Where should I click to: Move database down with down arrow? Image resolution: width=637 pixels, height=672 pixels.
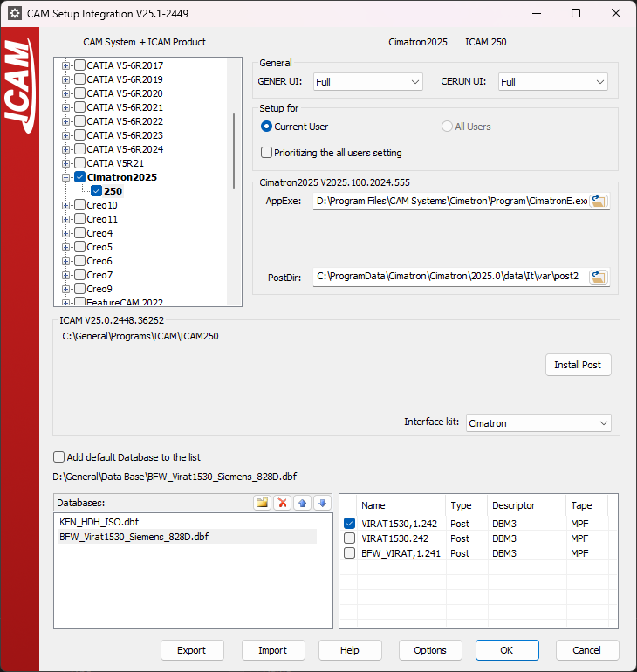coord(323,503)
